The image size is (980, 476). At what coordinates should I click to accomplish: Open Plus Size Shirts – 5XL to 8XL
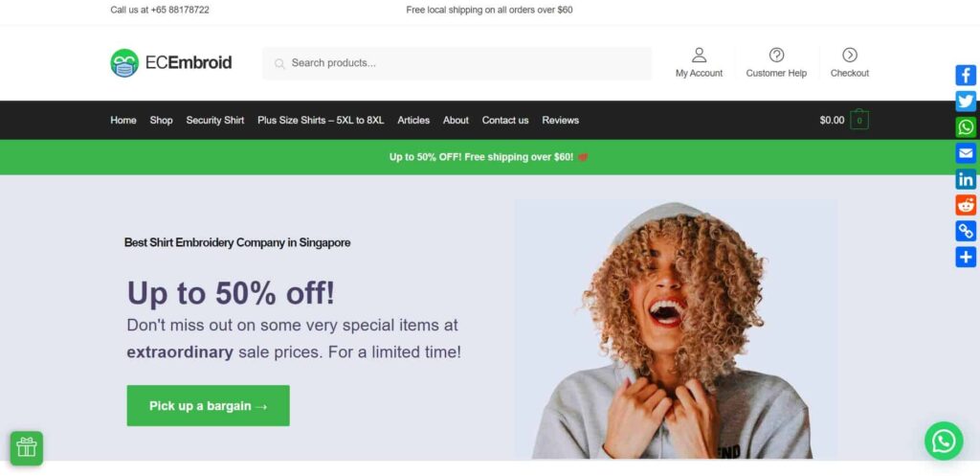[x=321, y=120]
